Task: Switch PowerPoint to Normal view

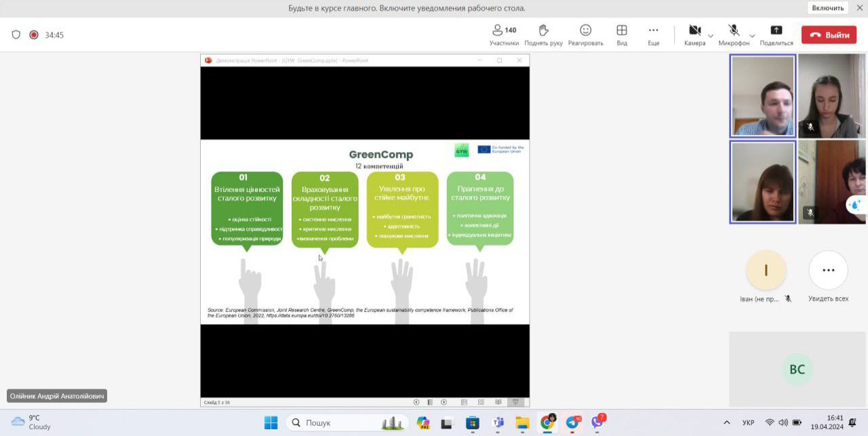Action: click(x=465, y=402)
